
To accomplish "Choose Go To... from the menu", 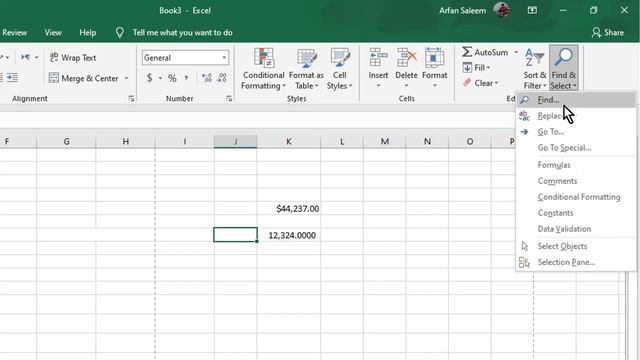I will [576, 132].
